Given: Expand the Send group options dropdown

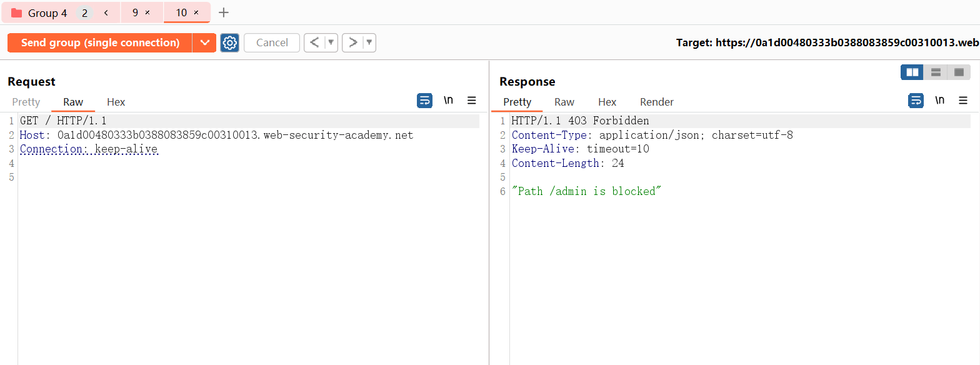Looking at the screenshot, I should [x=204, y=42].
